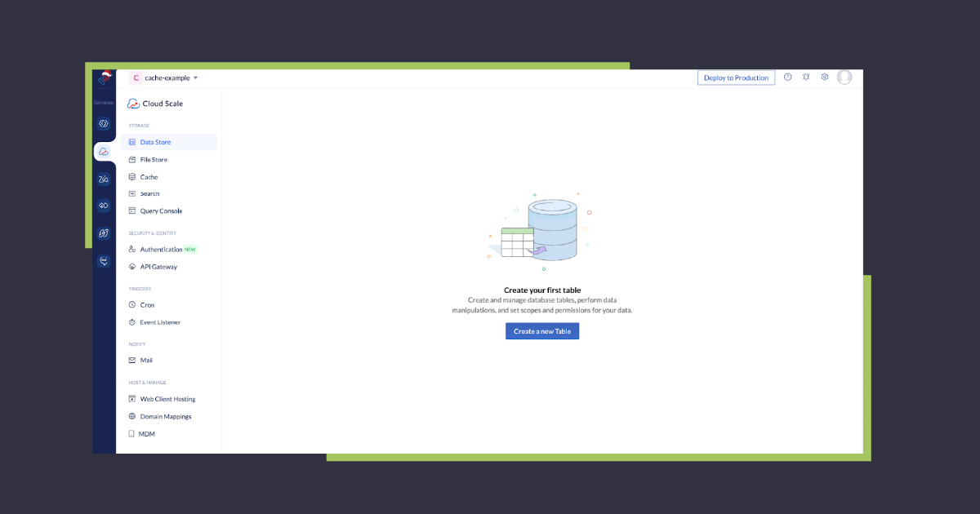Open the notifications bell icon
Screen dimensions: 980x514
point(806,78)
